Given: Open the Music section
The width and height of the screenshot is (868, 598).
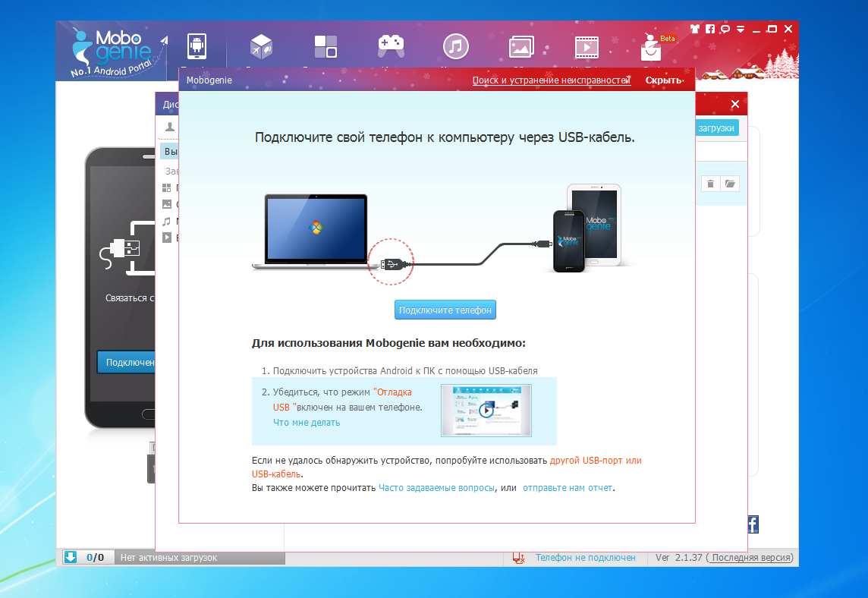Looking at the screenshot, I should point(455,46).
